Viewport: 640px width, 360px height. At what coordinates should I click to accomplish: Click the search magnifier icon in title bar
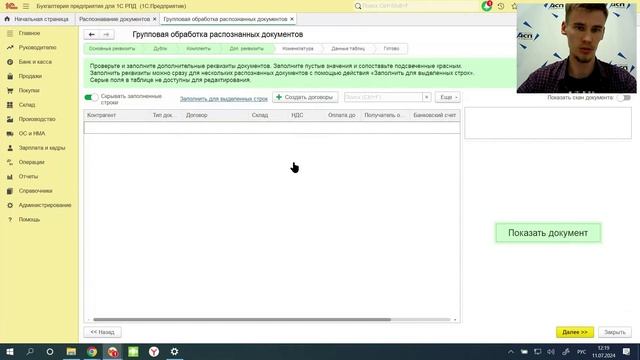tap(358, 6)
